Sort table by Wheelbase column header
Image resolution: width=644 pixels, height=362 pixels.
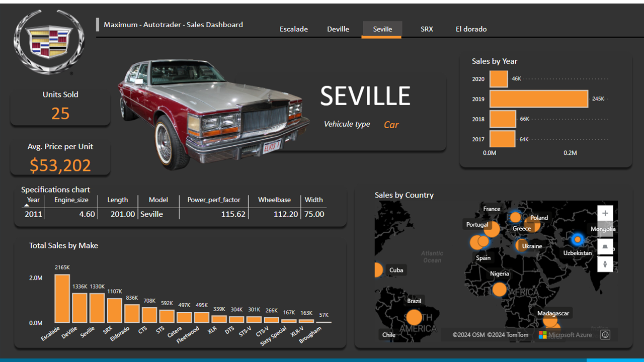(x=274, y=200)
